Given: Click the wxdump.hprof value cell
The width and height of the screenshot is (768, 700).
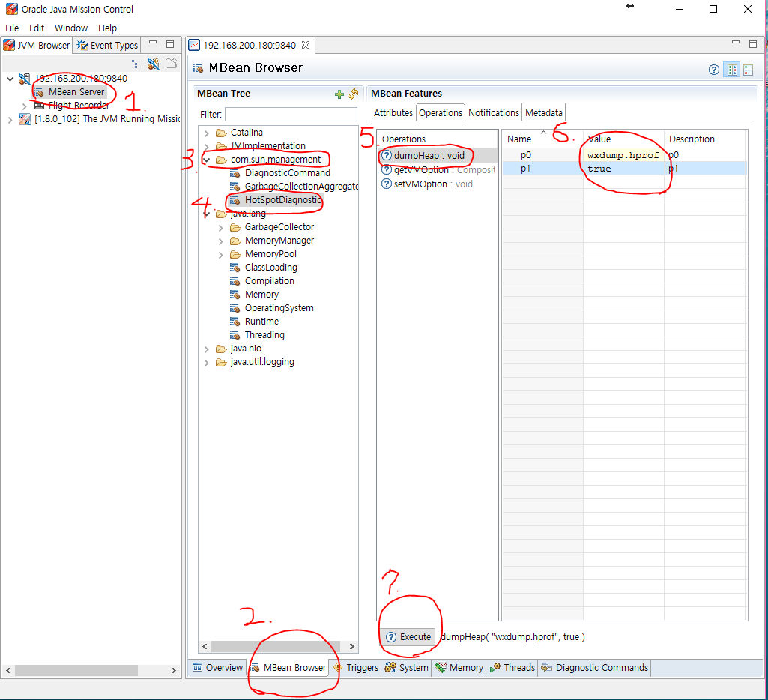Looking at the screenshot, I should point(623,155).
